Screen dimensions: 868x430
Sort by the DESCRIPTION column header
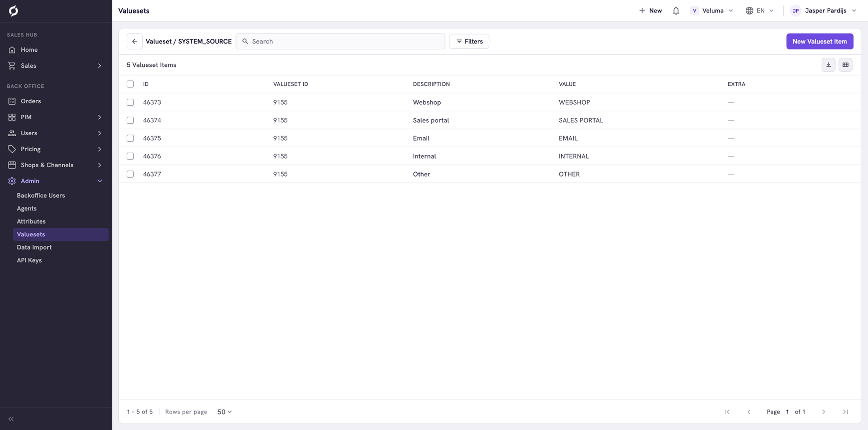point(432,84)
